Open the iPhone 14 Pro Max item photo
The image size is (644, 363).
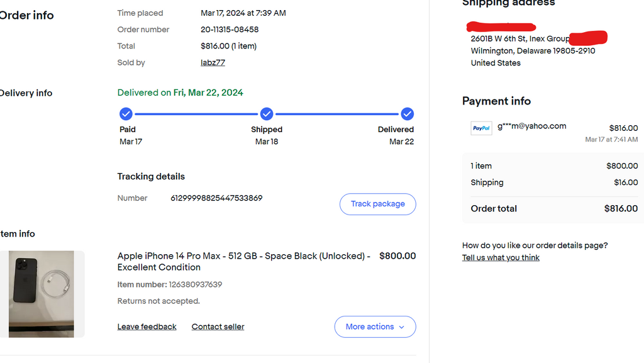tap(42, 294)
